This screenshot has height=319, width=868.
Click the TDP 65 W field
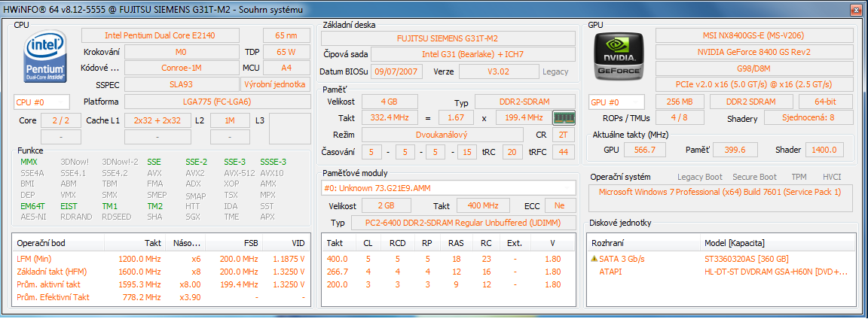coord(287,52)
